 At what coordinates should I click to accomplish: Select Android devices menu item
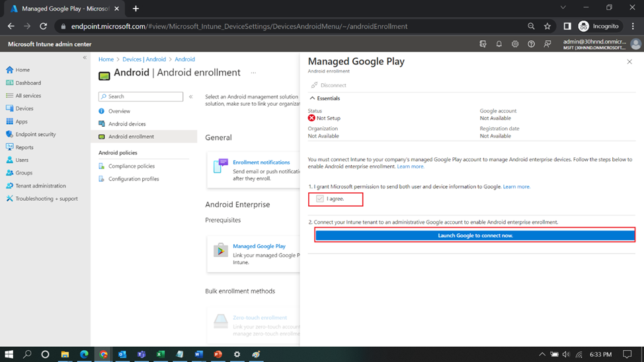coord(127,124)
